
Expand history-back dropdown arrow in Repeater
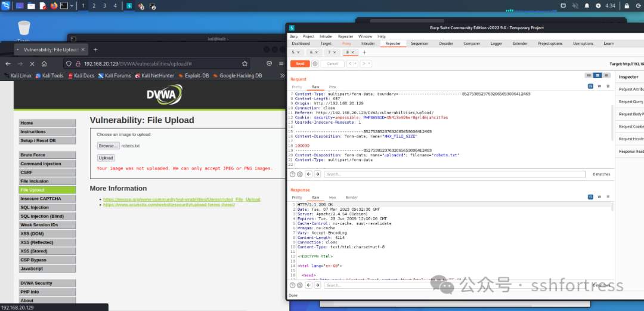coord(357,64)
